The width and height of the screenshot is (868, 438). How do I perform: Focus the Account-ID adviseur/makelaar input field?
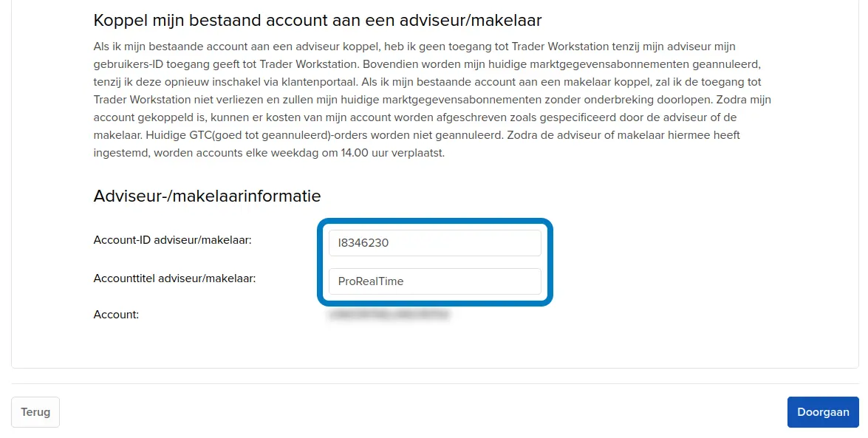(x=434, y=243)
